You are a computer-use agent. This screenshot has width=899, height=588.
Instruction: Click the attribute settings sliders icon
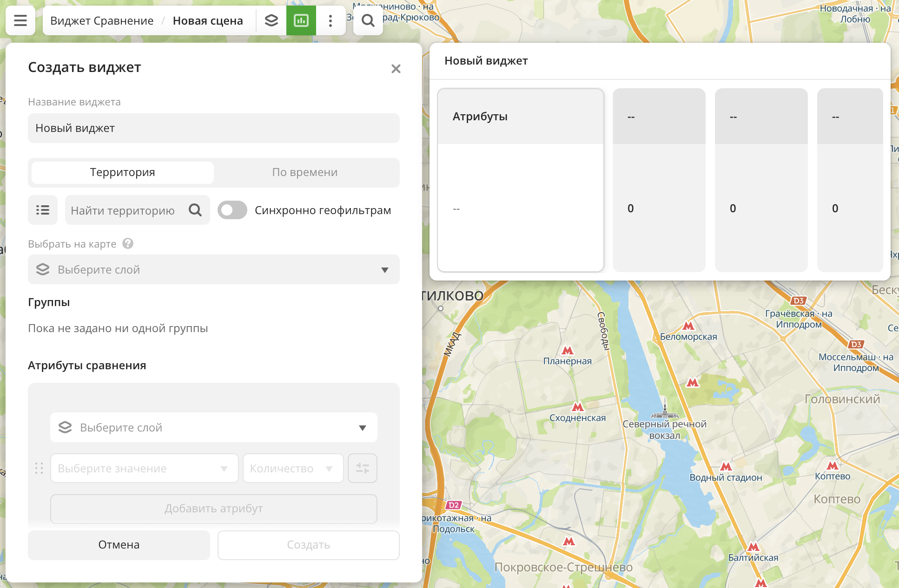[362, 468]
